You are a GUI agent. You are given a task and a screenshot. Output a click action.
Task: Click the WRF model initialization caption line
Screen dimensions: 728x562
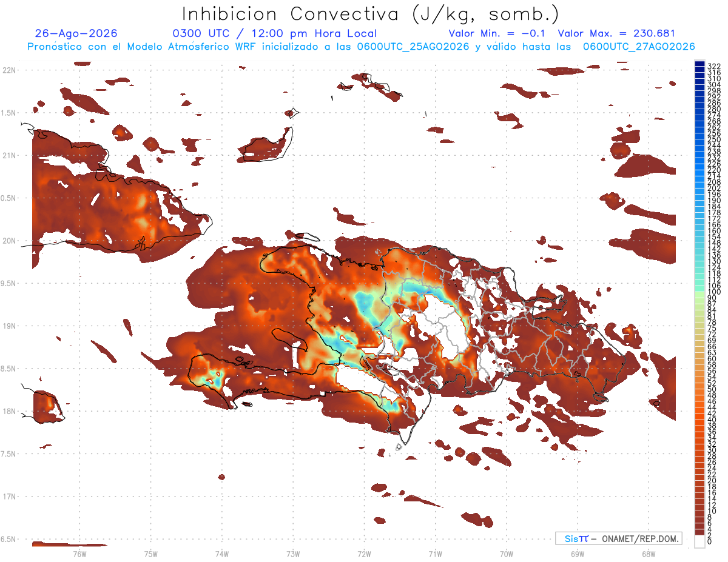click(x=361, y=46)
